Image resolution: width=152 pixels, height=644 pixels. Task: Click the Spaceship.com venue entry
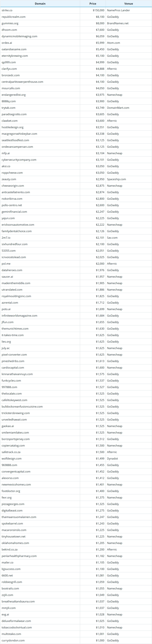pos(116,179)
